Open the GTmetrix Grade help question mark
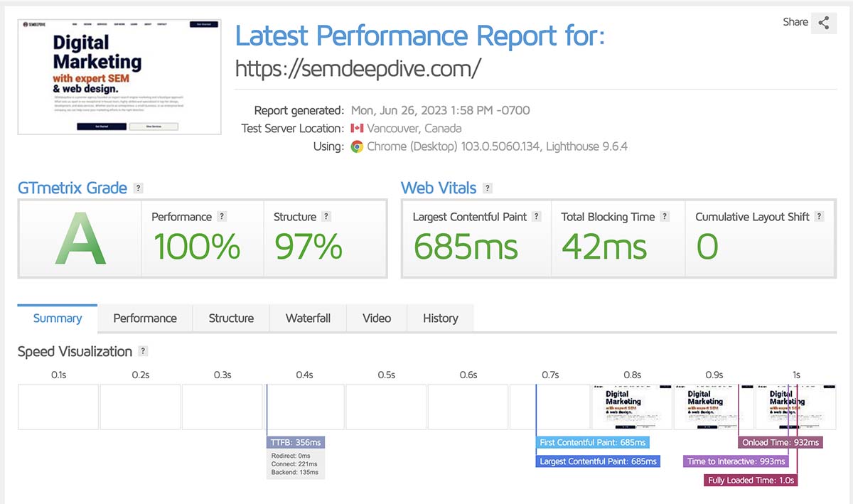The width and height of the screenshot is (853, 504). tap(139, 188)
